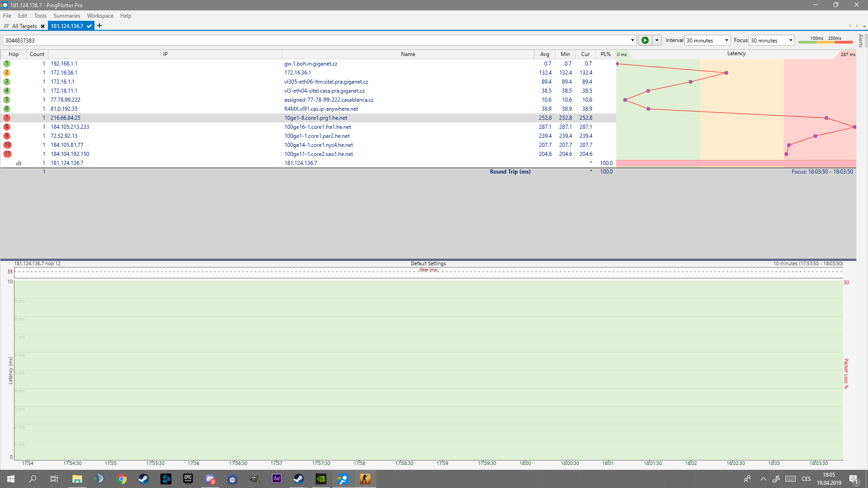Image resolution: width=868 pixels, height=488 pixels.
Task: Open target address history dropdown arrow
Action: point(632,40)
